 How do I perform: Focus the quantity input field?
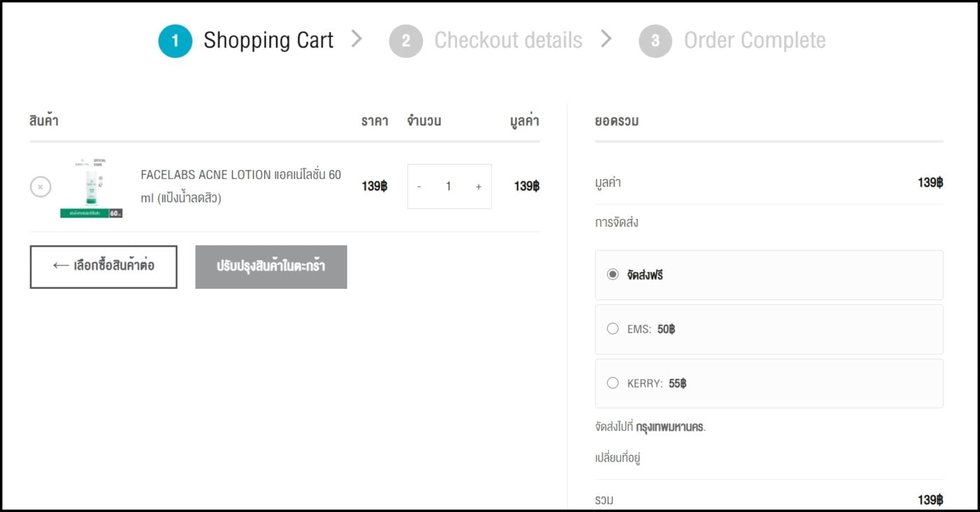[449, 187]
